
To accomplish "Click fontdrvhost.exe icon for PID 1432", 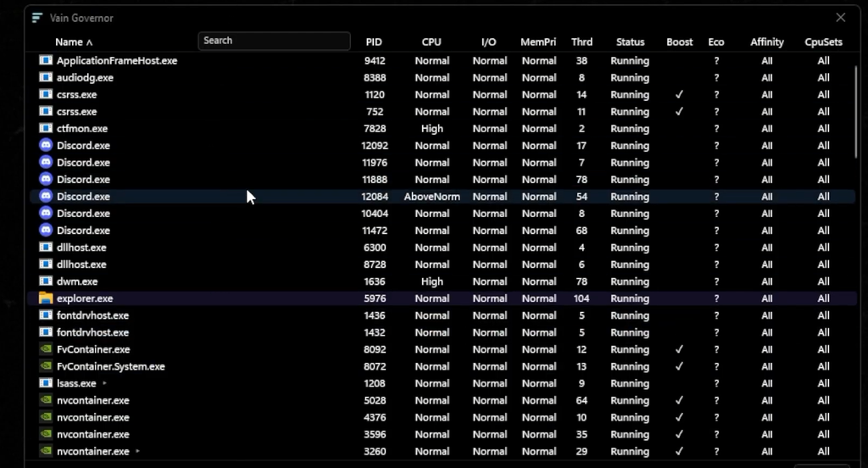I will pyautogui.click(x=46, y=332).
